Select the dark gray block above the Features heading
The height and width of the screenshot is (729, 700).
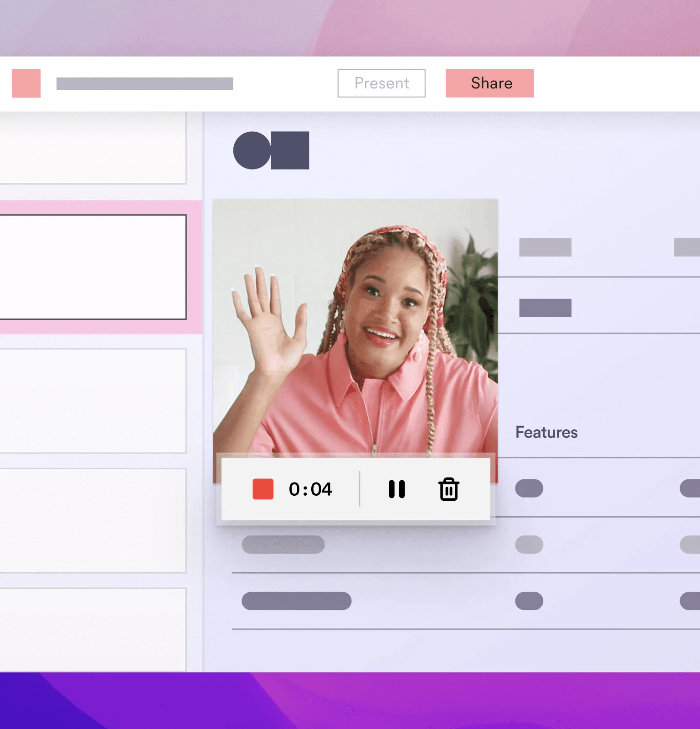(x=545, y=308)
